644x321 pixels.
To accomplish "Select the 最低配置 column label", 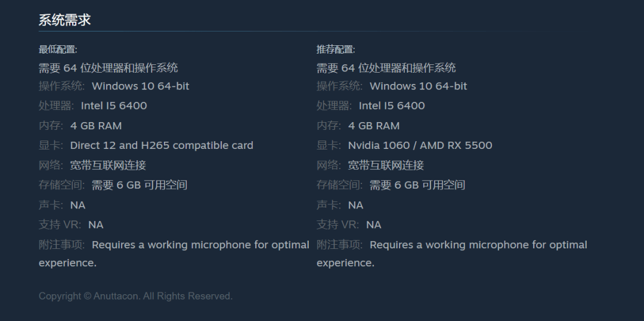I will (x=58, y=49).
